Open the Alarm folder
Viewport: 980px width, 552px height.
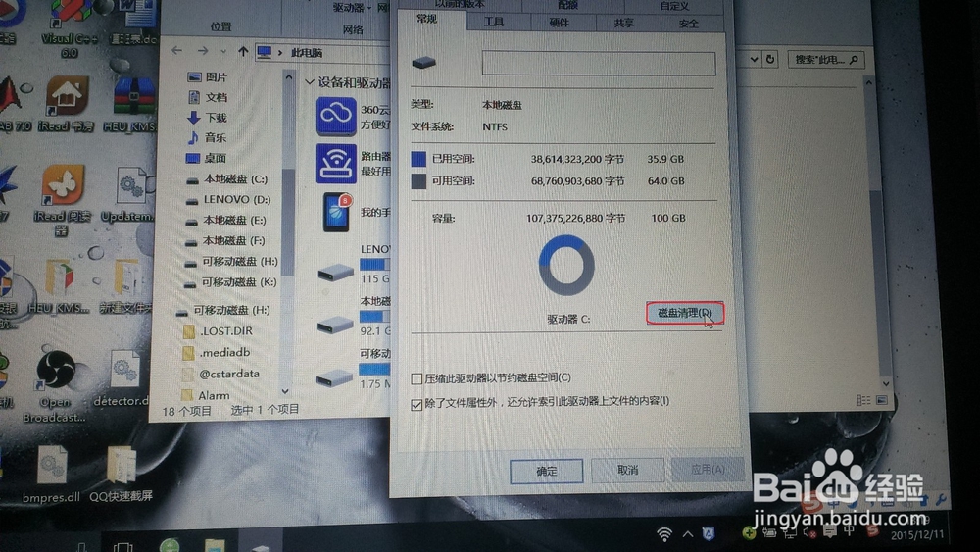pyautogui.click(x=206, y=395)
